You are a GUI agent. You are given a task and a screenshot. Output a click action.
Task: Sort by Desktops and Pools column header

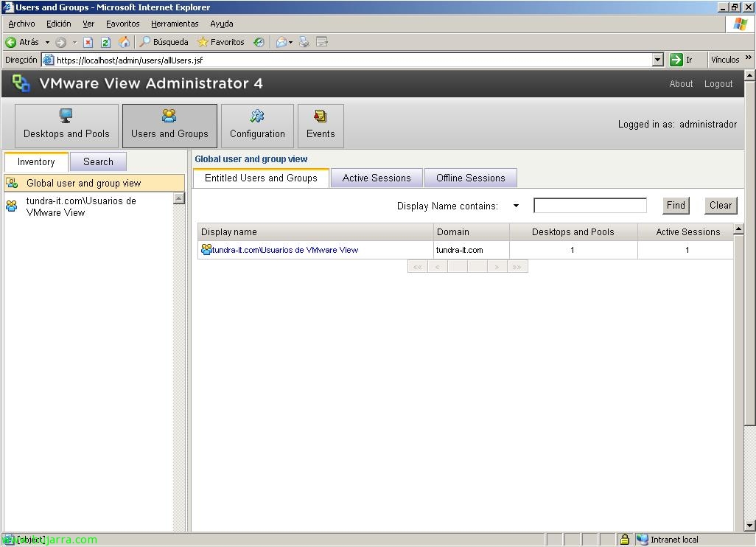click(x=573, y=231)
